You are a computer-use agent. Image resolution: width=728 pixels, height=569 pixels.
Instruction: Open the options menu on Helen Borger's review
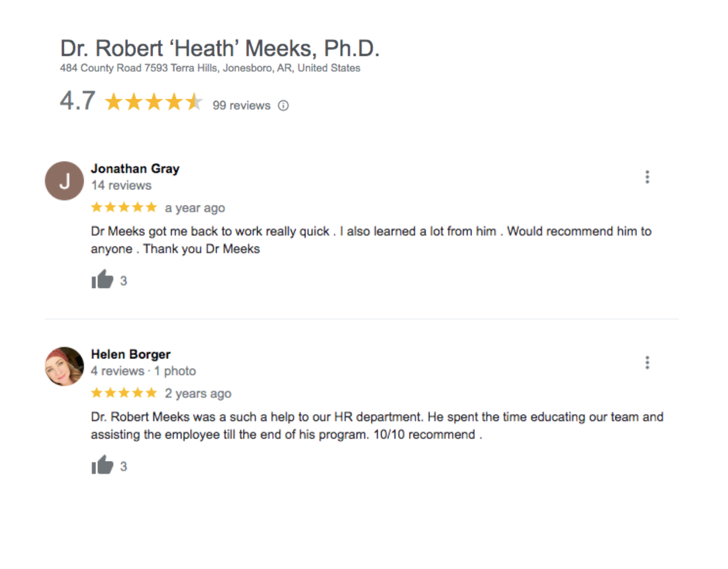(647, 362)
